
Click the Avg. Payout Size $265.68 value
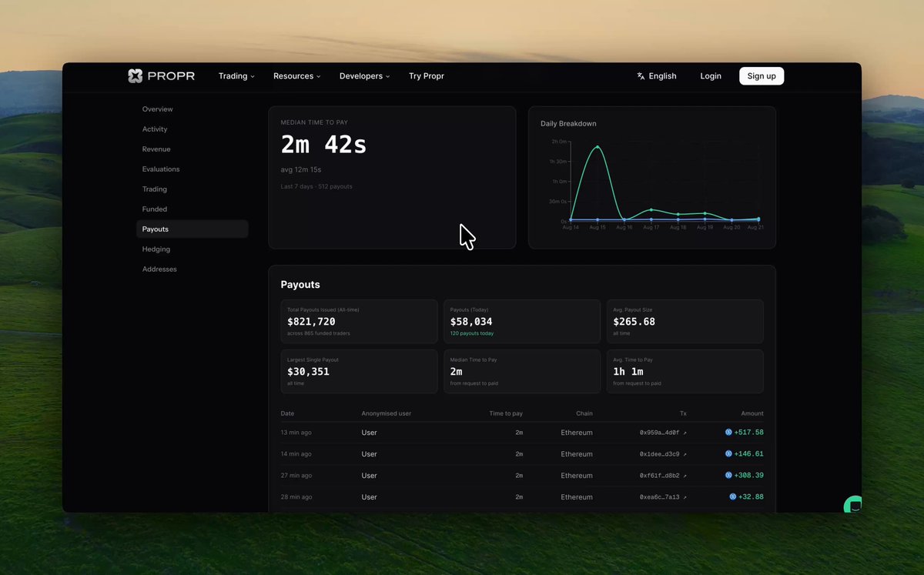coord(634,322)
